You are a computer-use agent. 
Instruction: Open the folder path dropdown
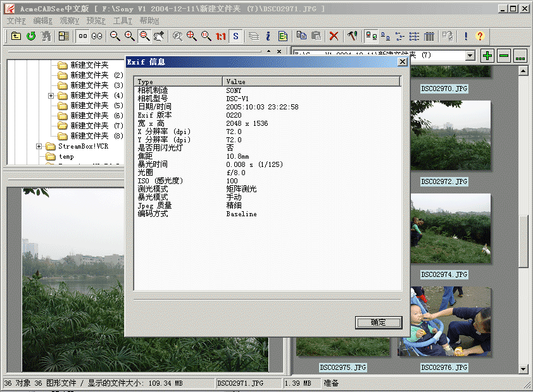click(470, 55)
